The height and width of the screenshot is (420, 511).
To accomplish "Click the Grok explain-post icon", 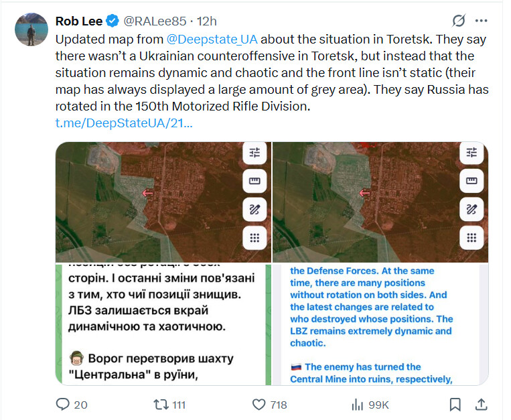I will tap(459, 21).
